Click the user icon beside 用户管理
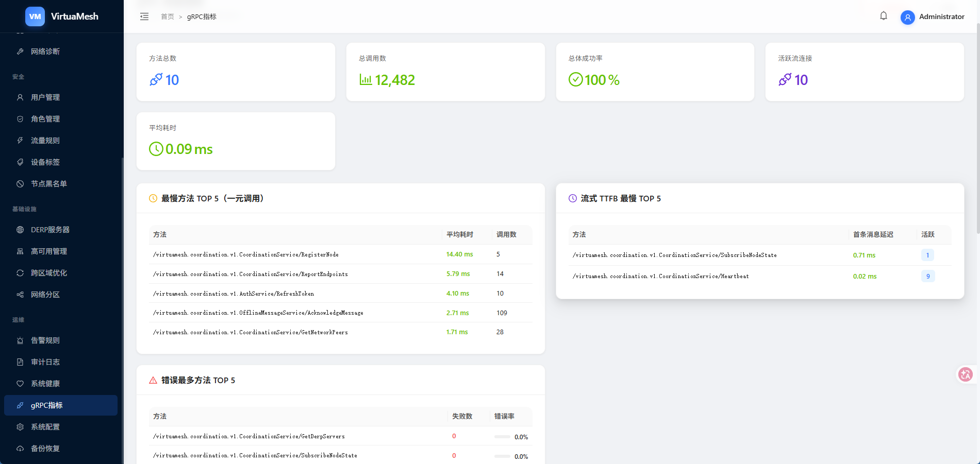Screen dimensions: 980x464 click(x=20, y=97)
